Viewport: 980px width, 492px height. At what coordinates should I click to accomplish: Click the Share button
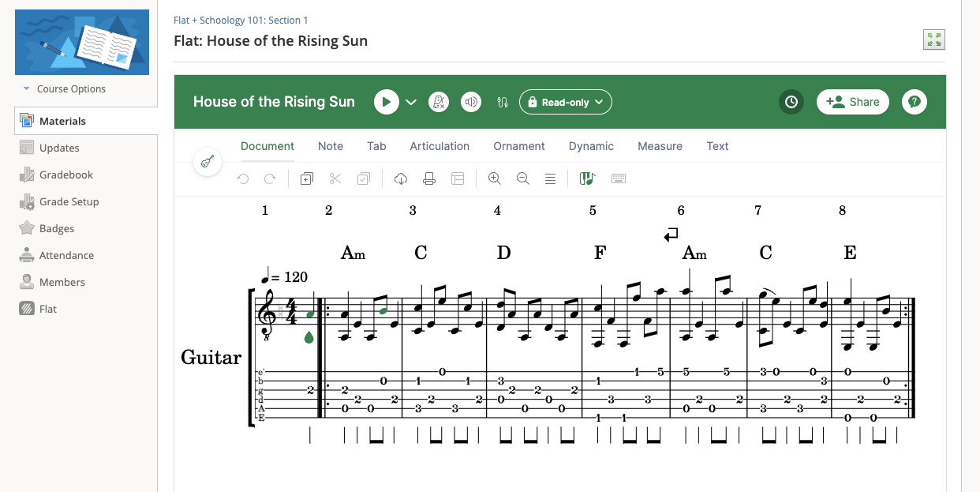(x=852, y=102)
